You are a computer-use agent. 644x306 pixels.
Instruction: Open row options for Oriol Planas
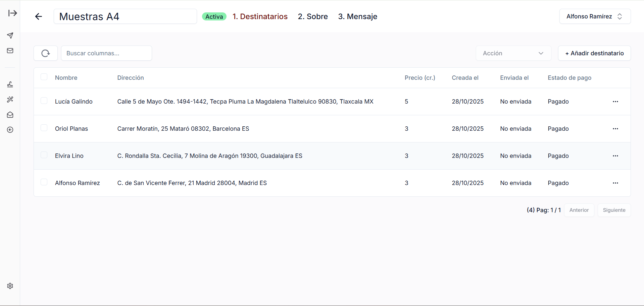click(x=615, y=129)
